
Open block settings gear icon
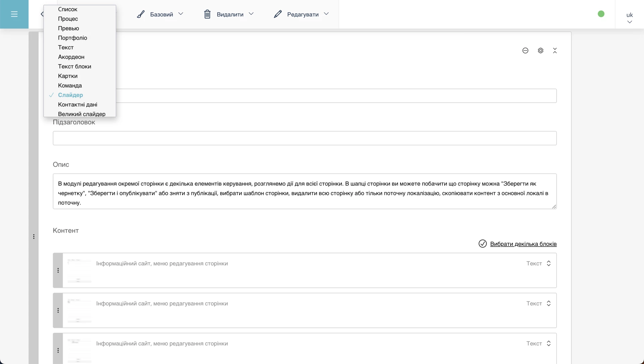[540, 51]
